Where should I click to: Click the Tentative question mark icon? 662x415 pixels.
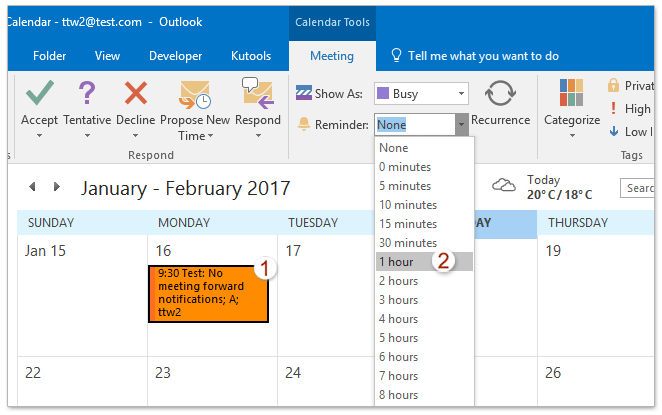pos(87,92)
